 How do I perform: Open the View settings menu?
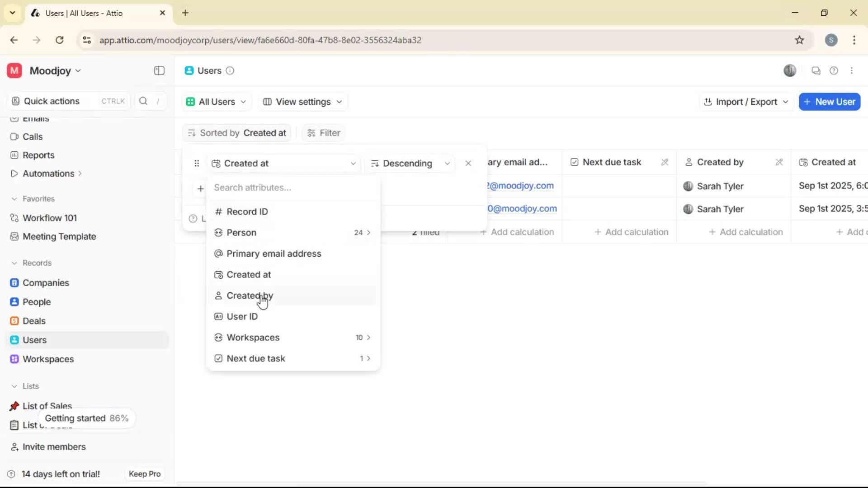tap(302, 102)
